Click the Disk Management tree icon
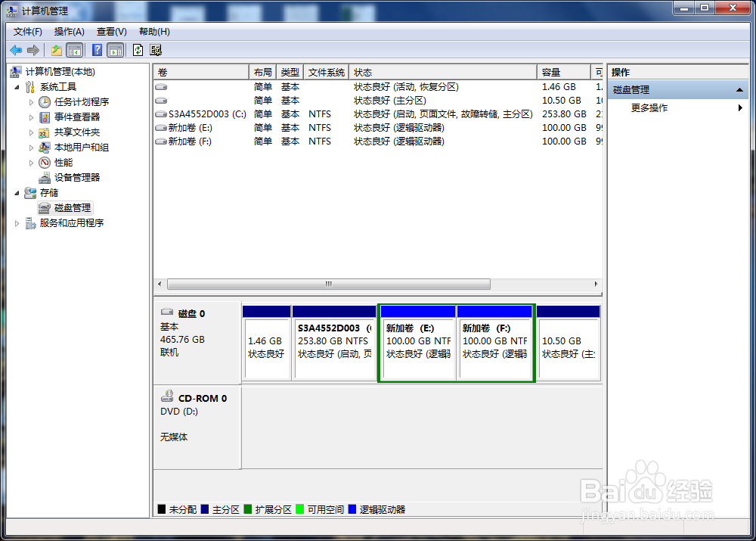 [x=45, y=208]
